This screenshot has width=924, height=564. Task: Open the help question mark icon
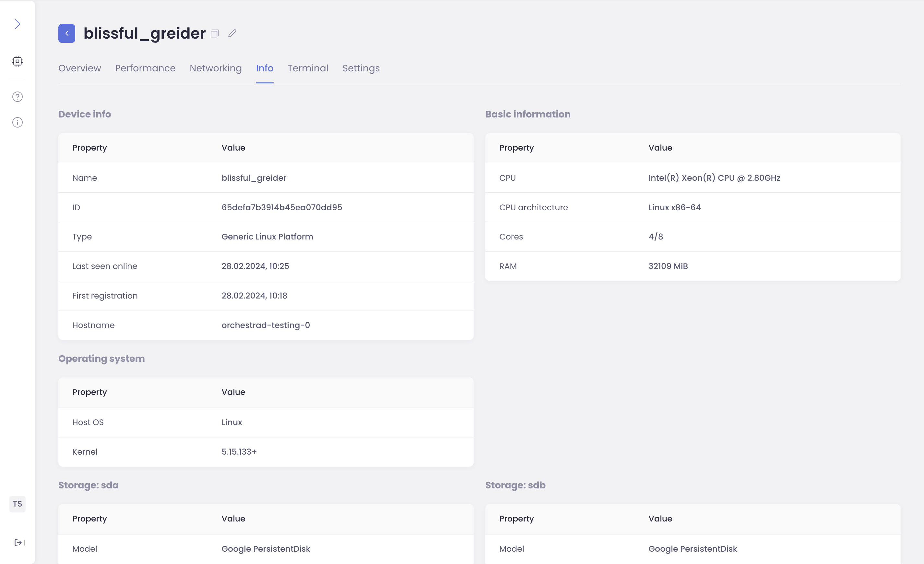coord(17,97)
